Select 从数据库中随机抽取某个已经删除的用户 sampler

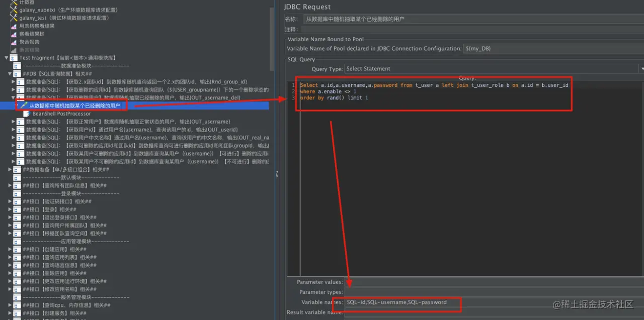click(74, 105)
